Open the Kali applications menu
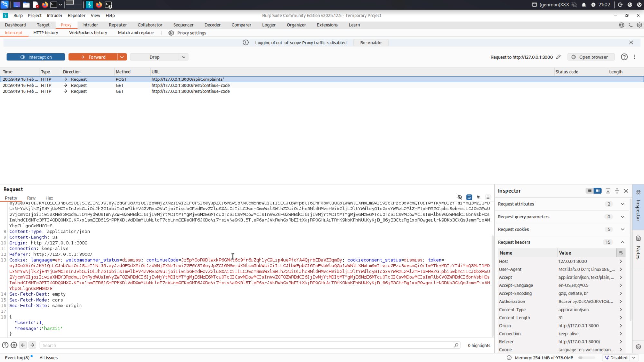The width and height of the screenshot is (644, 362). (x=5, y=5)
